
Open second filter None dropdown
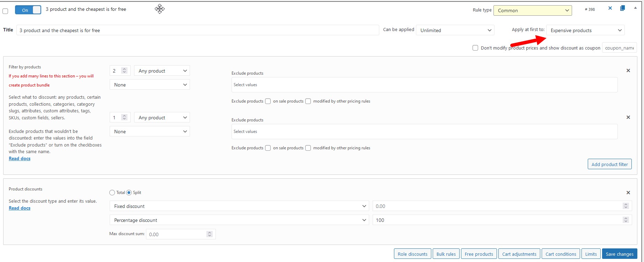pyautogui.click(x=150, y=132)
